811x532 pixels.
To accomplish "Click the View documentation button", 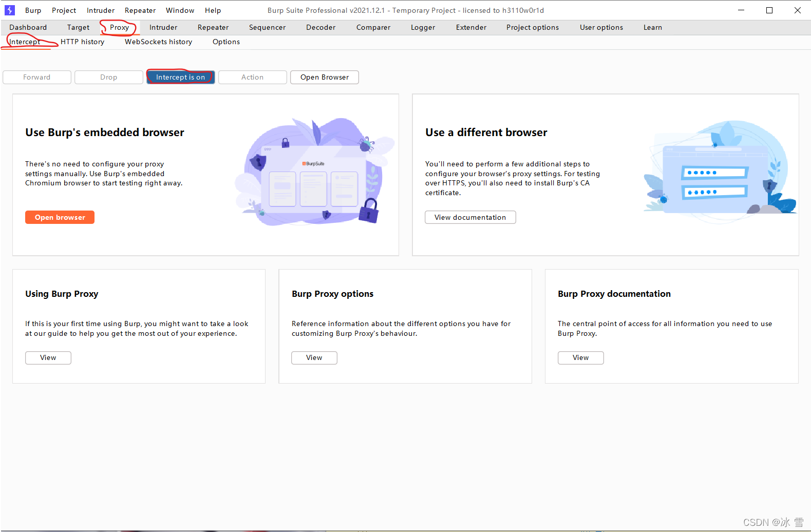I will (470, 217).
